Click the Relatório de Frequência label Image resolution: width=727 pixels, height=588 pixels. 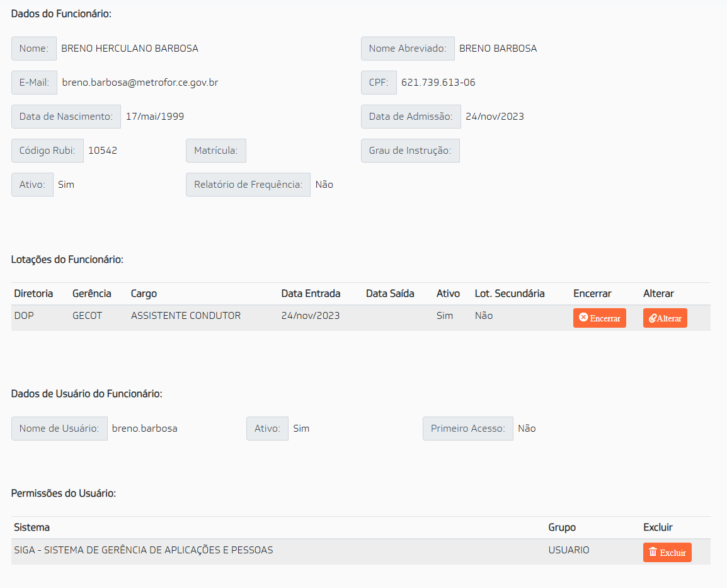tap(248, 185)
